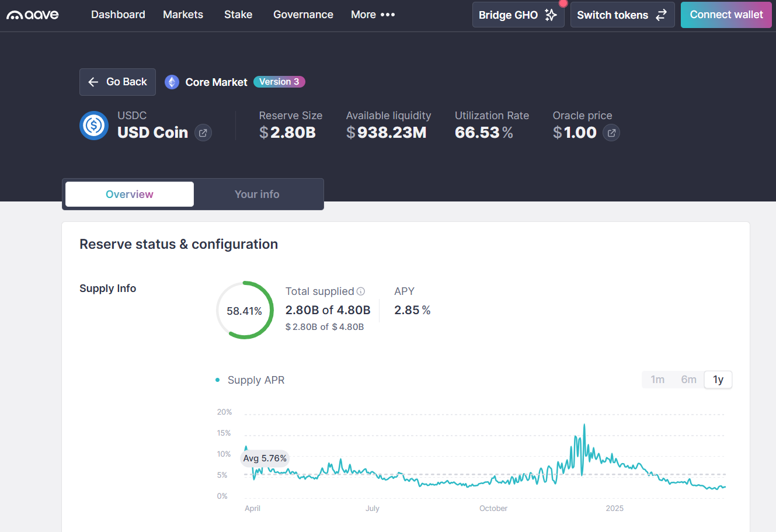Click the Avg 5.76% label on chart
This screenshot has width=776, height=532.
click(x=265, y=458)
